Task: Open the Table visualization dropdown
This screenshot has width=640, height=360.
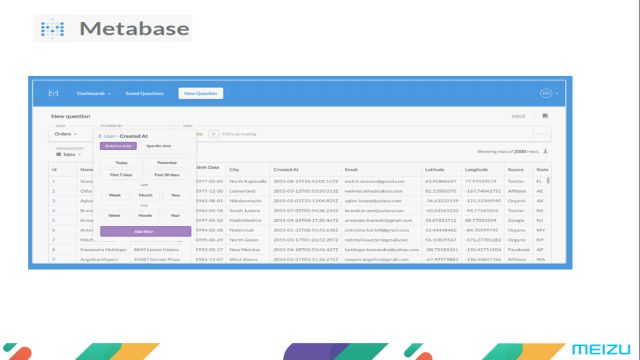Action: [x=69, y=155]
